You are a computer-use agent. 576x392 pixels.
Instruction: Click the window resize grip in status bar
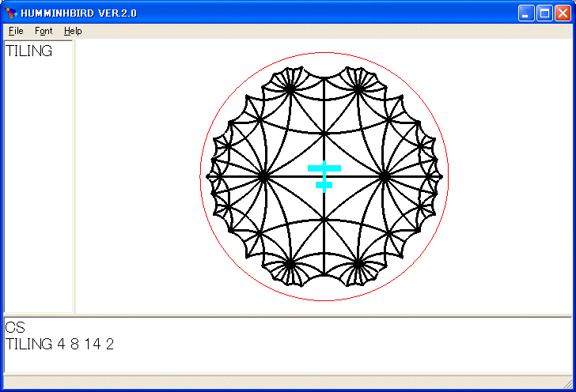(x=567, y=383)
